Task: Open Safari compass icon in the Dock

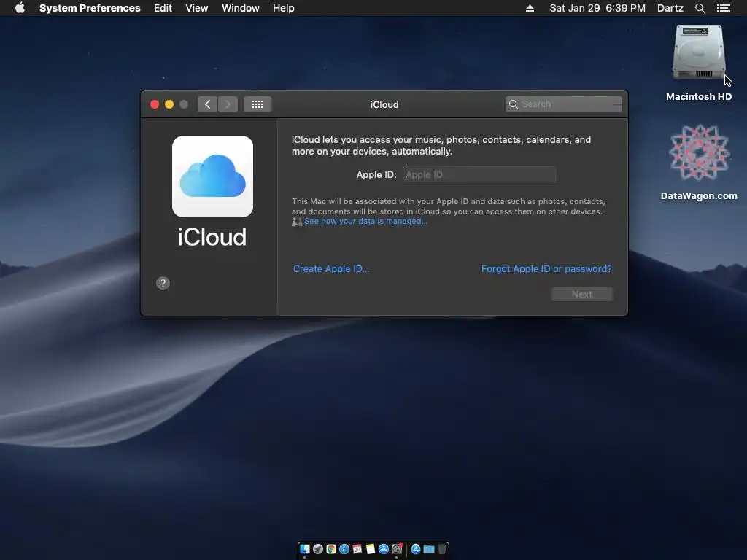Action: (344, 549)
